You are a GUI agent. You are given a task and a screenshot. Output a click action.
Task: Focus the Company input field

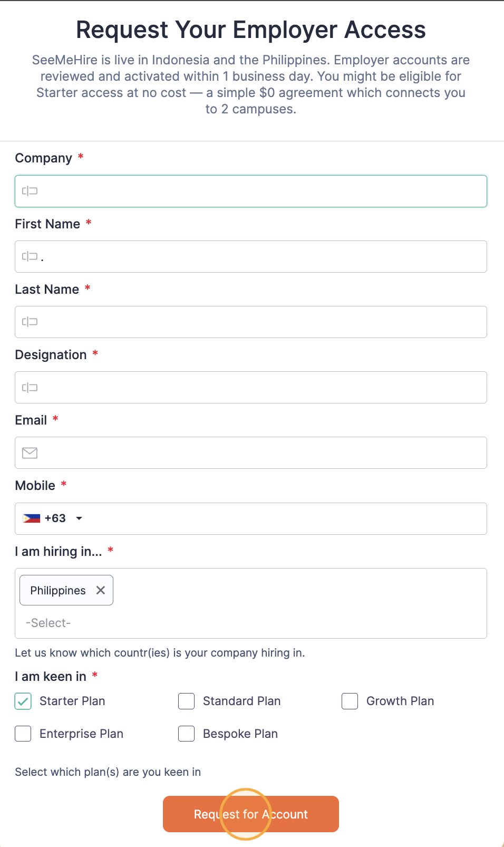pos(258,191)
